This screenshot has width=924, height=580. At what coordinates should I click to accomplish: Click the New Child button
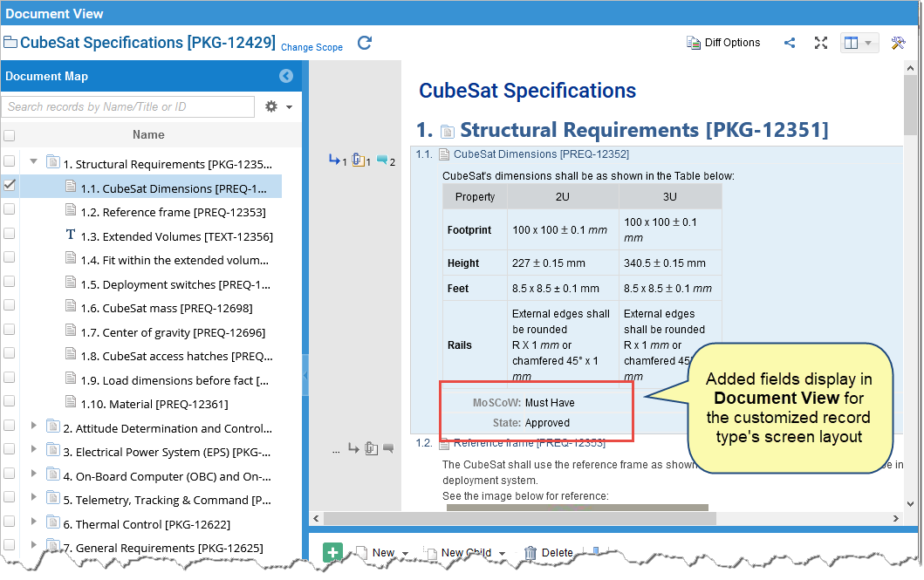(x=458, y=553)
